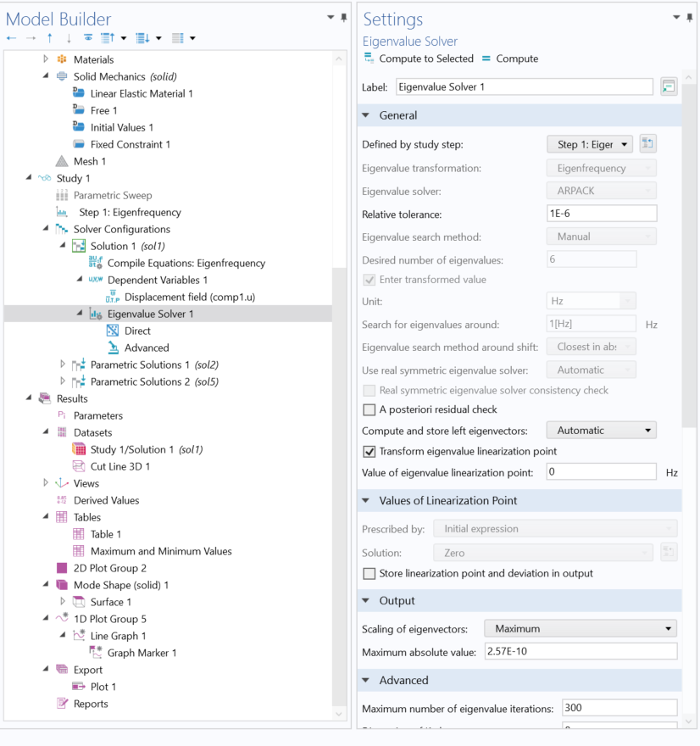The image size is (700, 746).
Task: Collapse the General section
Action: tap(366, 115)
